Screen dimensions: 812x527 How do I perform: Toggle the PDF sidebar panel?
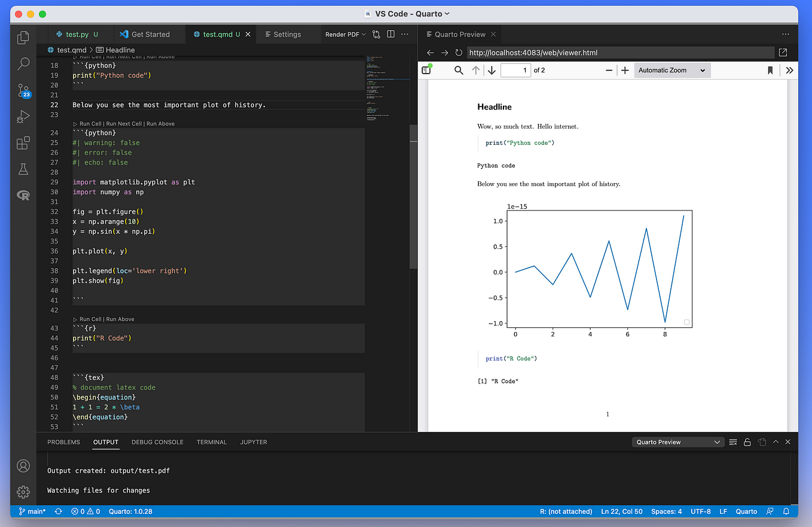pos(426,70)
